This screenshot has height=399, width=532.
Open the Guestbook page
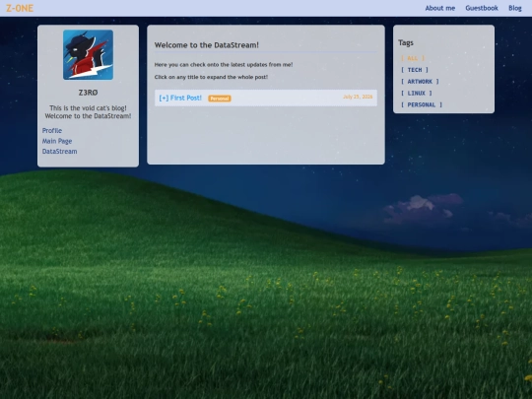coord(482,8)
